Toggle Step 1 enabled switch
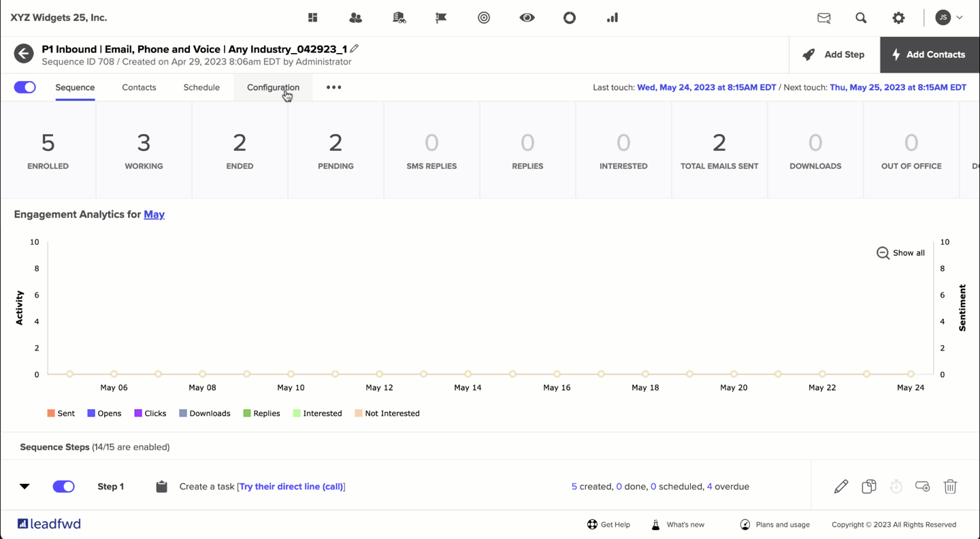The image size is (980, 539). (x=64, y=486)
